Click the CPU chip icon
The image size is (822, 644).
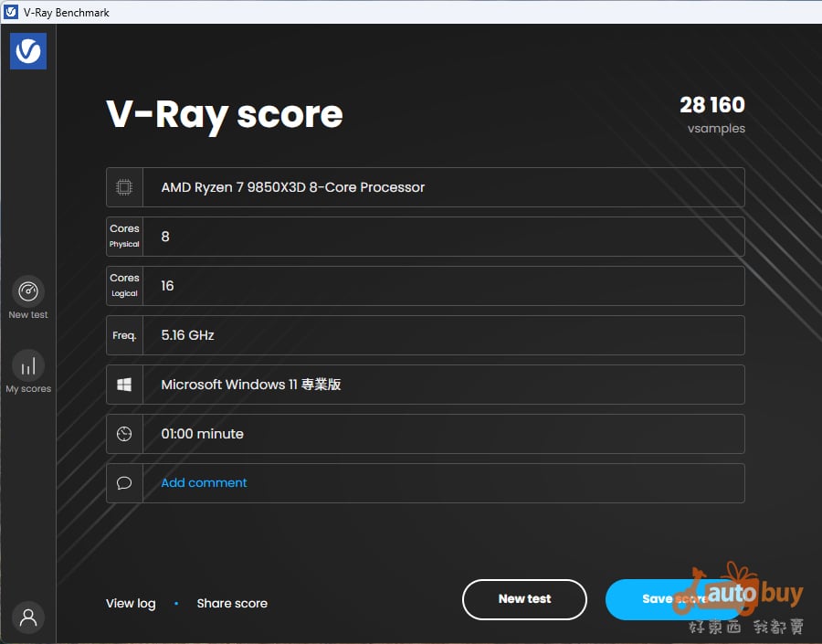pos(124,187)
